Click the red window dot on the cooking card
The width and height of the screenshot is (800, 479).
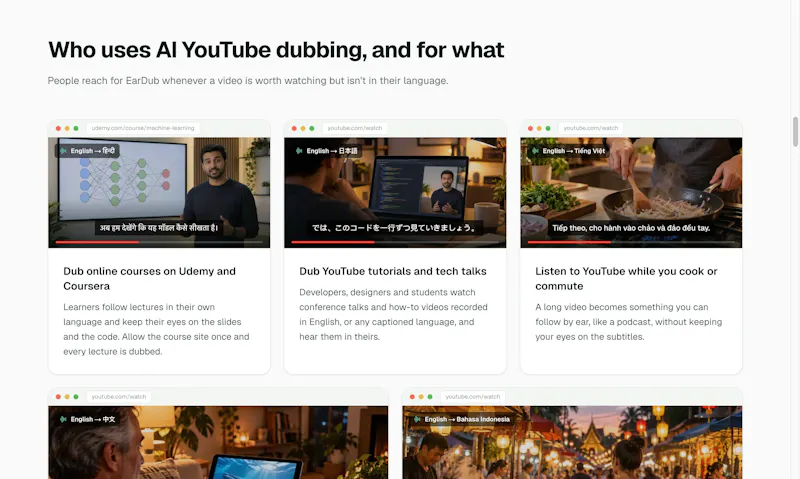click(x=531, y=129)
